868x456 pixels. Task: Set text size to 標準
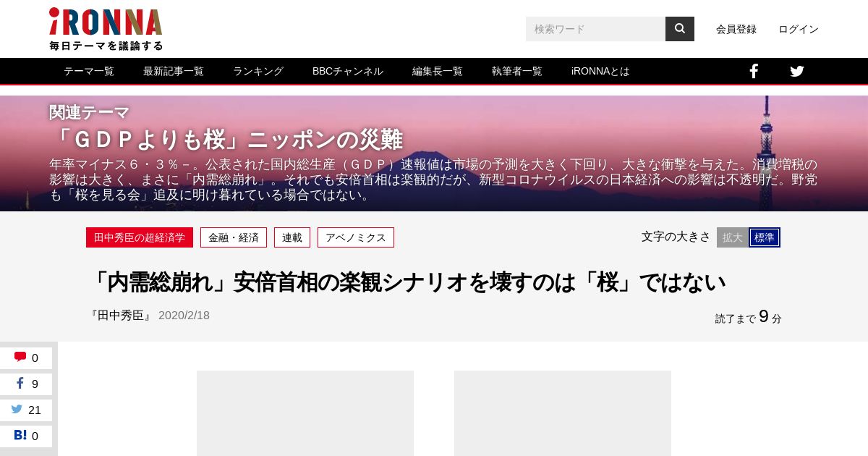(765, 237)
